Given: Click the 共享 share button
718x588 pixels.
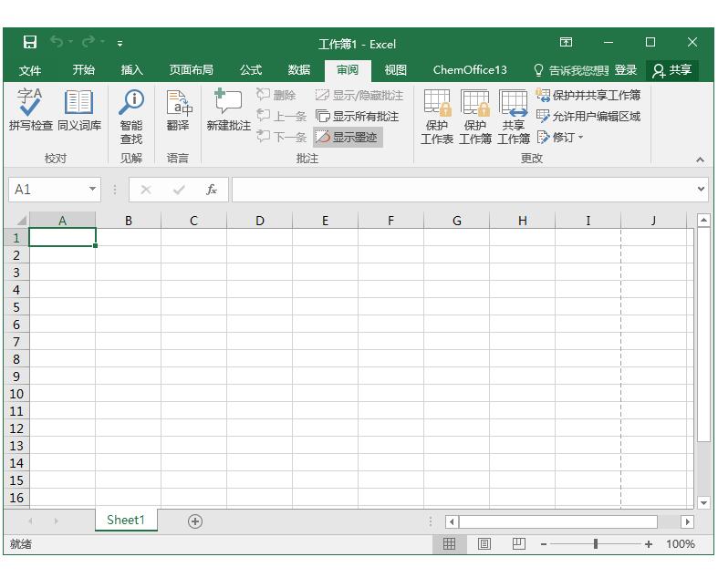Looking at the screenshot, I should (672, 70).
